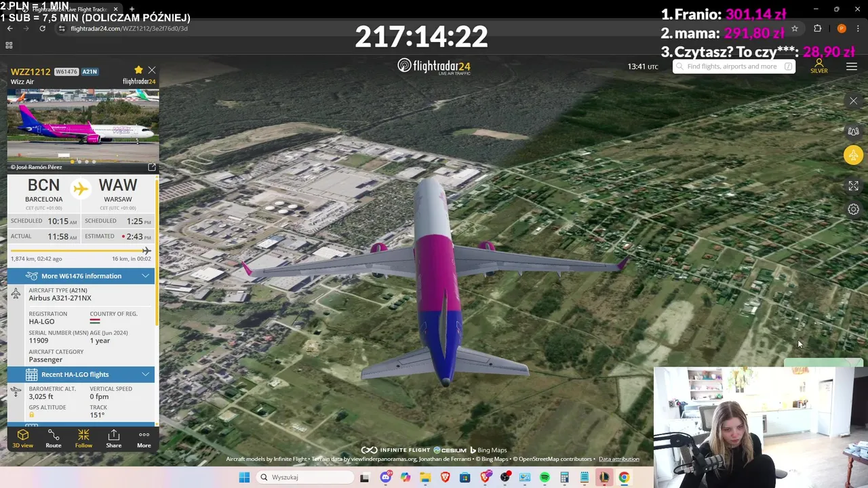Click the 3,025 ft barometric altitude value
868x488 pixels.
point(42,396)
